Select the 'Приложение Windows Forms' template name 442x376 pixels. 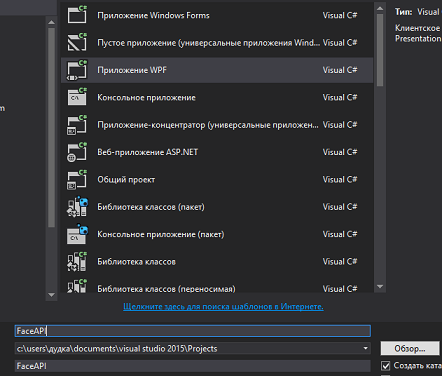click(153, 15)
